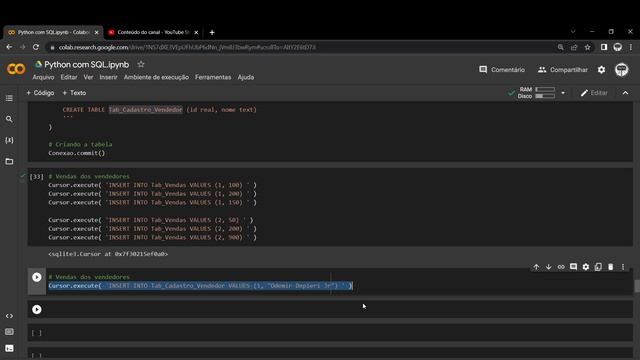
Task: Click the Comentário button
Action: (x=502, y=70)
